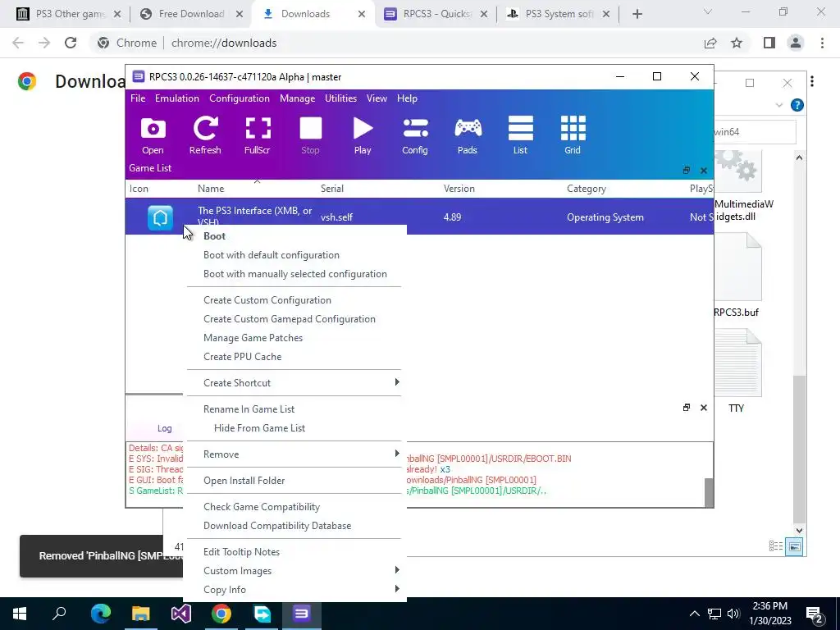Choose Boot with manually selected configuration
Screen dimensions: 840x630
click(294, 274)
